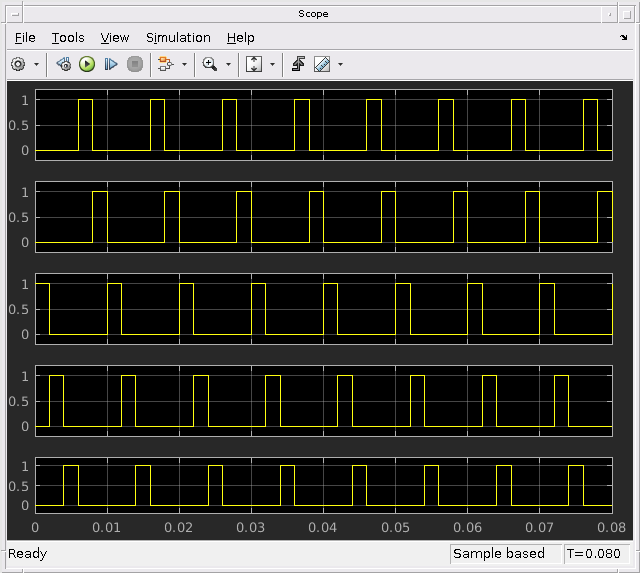Activate the Zoom magnifier tool
640x573 pixels.
[x=209, y=64]
